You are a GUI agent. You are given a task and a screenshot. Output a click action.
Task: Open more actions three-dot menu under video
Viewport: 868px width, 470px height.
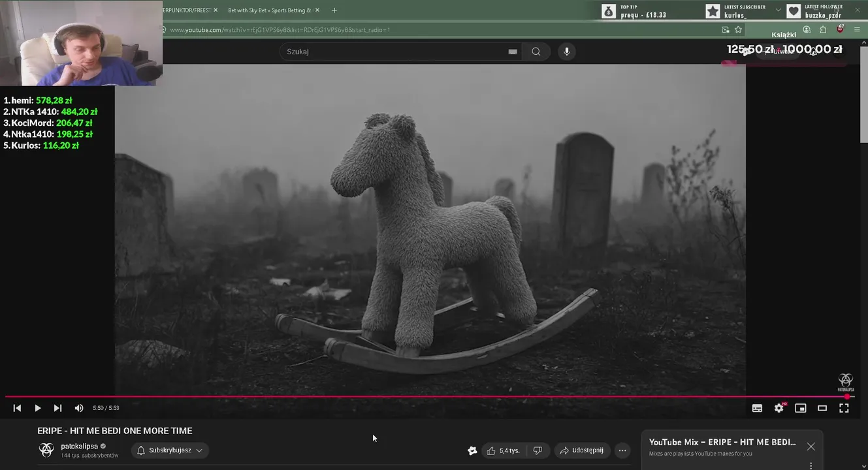point(622,450)
